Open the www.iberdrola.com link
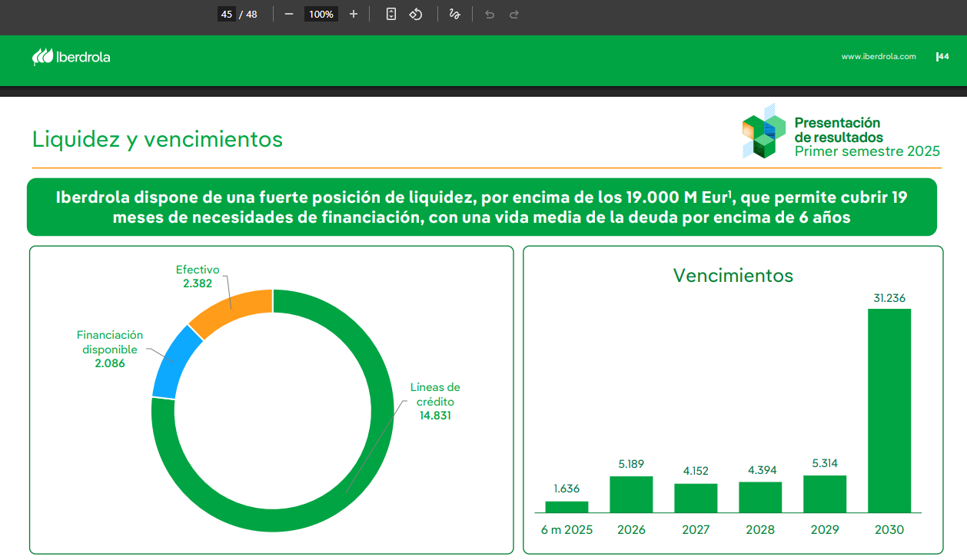The image size is (967, 560). (879, 56)
